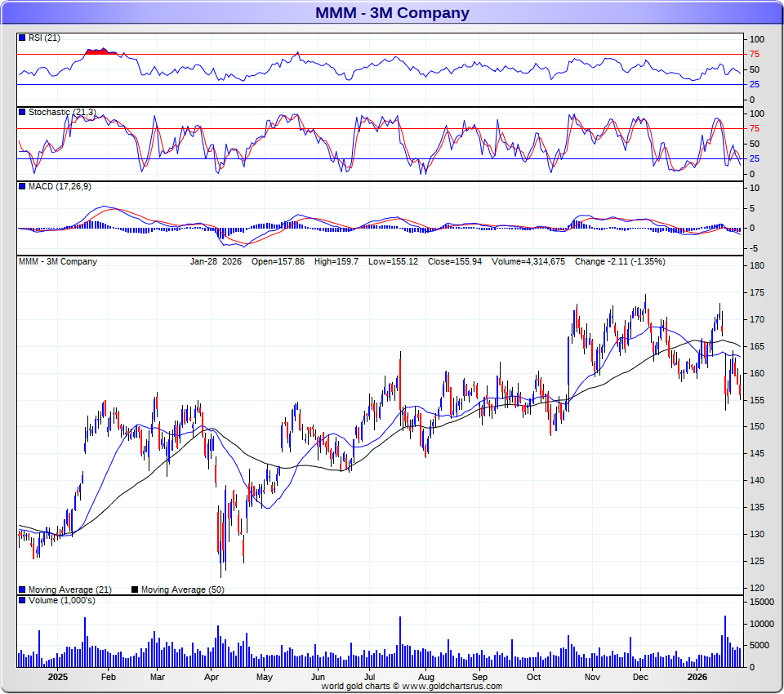The width and height of the screenshot is (784, 694).
Task: Click the price axis label 145
Action: pyautogui.click(x=757, y=453)
